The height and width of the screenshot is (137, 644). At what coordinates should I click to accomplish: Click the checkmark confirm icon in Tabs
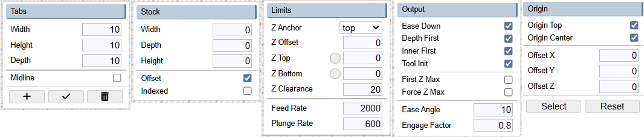tap(66, 97)
